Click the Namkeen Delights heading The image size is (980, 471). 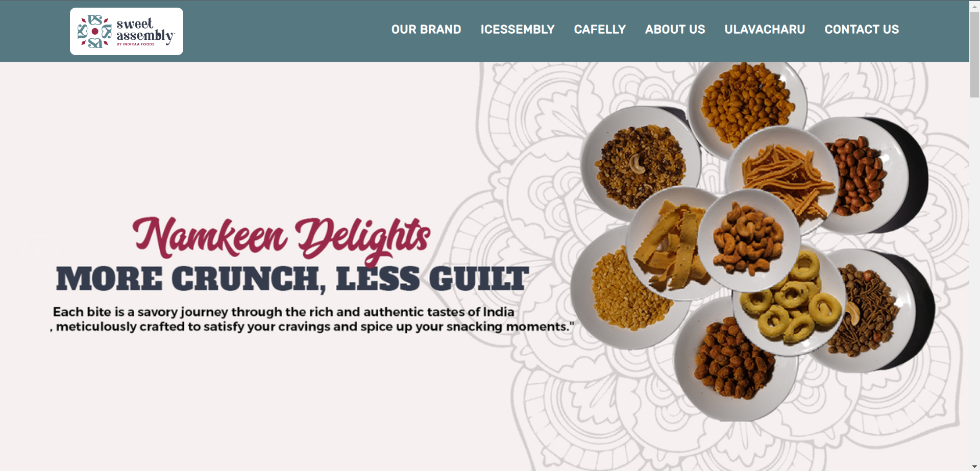[x=281, y=237]
